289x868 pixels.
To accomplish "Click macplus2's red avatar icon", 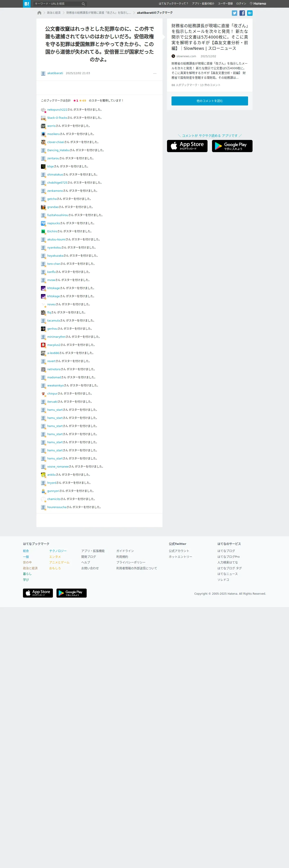I will click(x=43, y=345).
